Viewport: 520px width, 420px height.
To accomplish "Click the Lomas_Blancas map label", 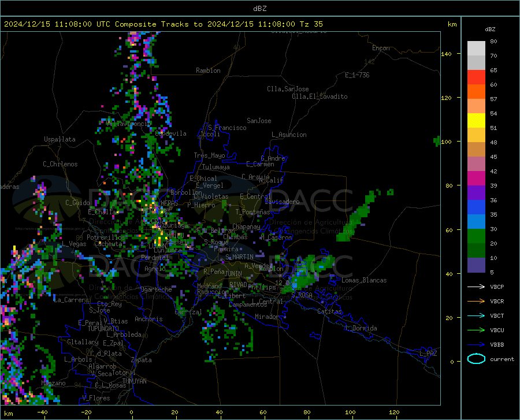I will pyautogui.click(x=364, y=280).
